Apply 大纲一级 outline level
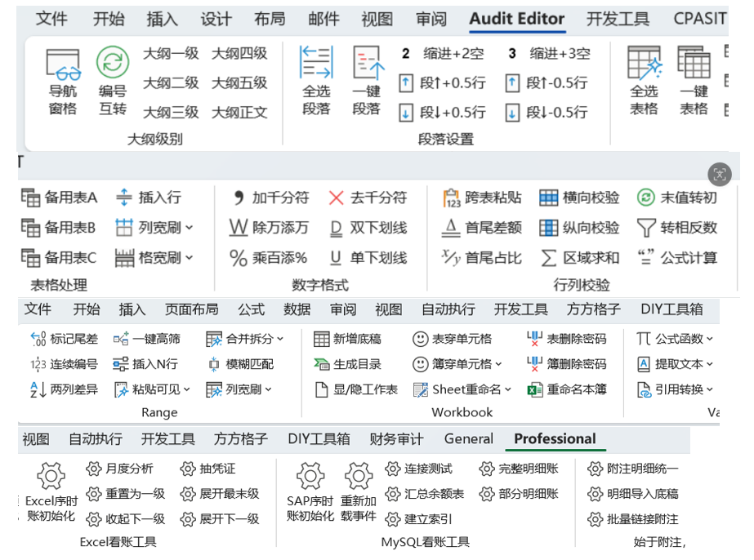 (x=171, y=53)
